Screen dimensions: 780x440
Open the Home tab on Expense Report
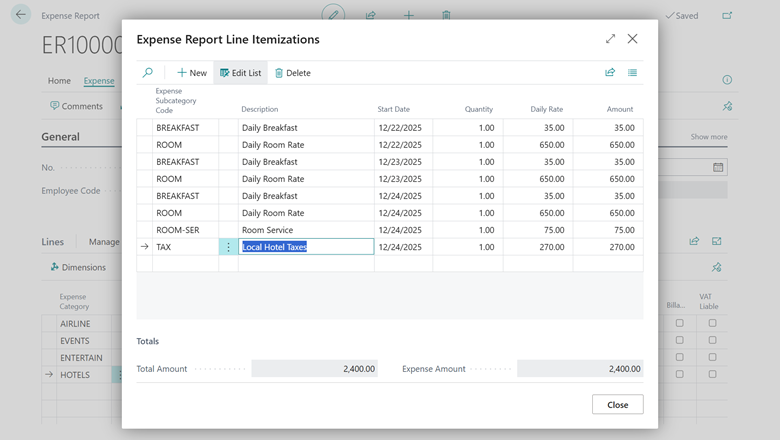tap(59, 81)
